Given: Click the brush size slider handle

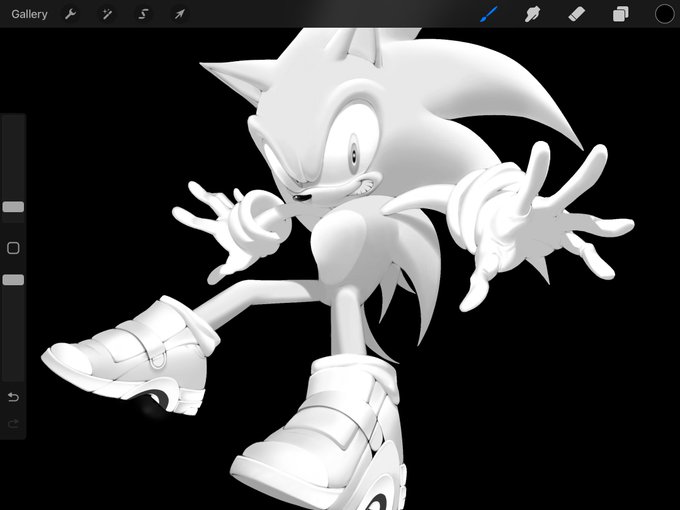Looking at the screenshot, I should tap(13, 206).
